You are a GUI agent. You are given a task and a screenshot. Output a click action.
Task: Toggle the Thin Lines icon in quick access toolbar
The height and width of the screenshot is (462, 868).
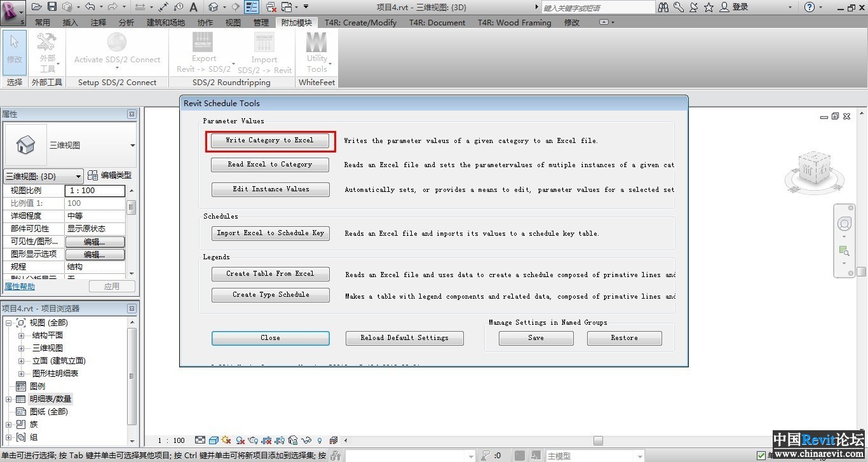click(x=252, y=7)
